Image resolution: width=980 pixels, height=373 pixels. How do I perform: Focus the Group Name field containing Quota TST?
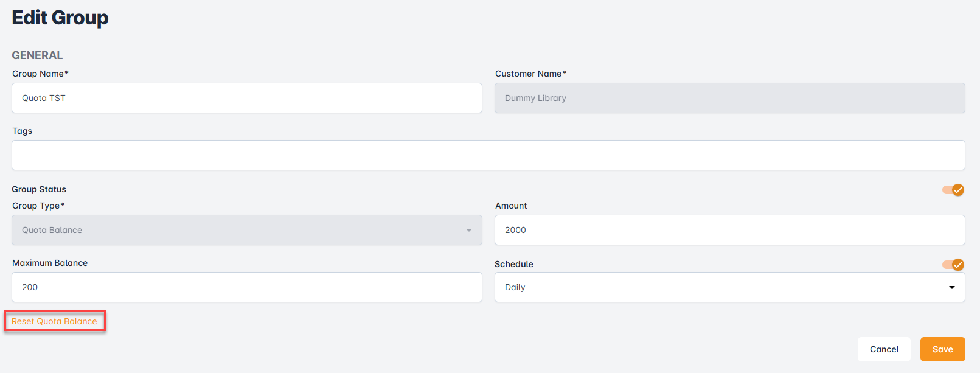(246, 98)
